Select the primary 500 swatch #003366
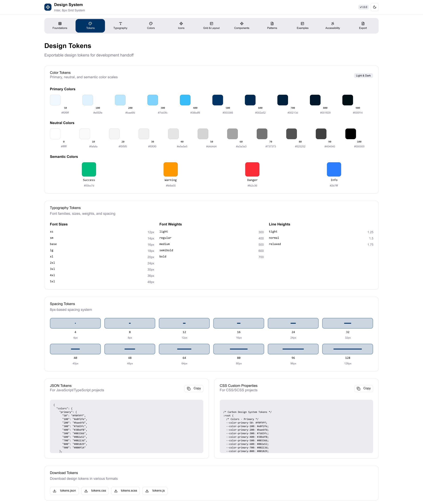The width and height of the screenshot is (423, 504). (218, 100)
